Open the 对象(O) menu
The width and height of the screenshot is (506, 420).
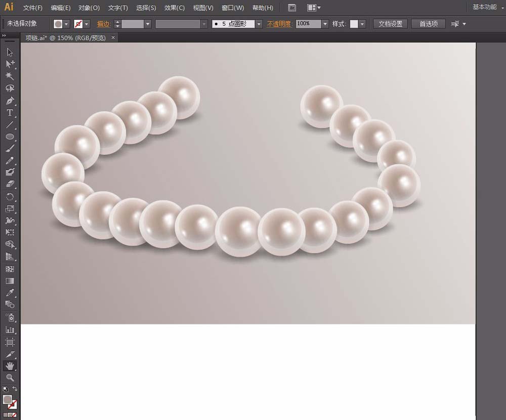(x=89, y=8)
